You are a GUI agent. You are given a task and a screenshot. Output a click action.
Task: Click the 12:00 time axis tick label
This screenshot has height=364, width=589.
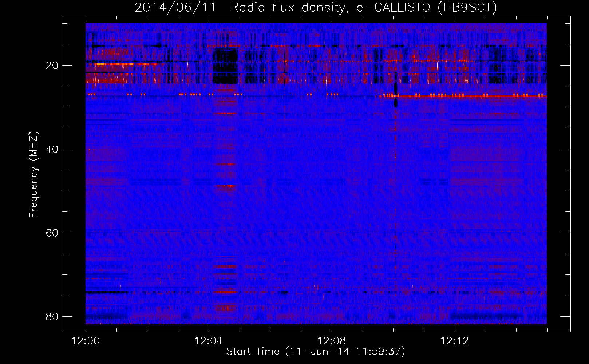click(x=86, y=341)
